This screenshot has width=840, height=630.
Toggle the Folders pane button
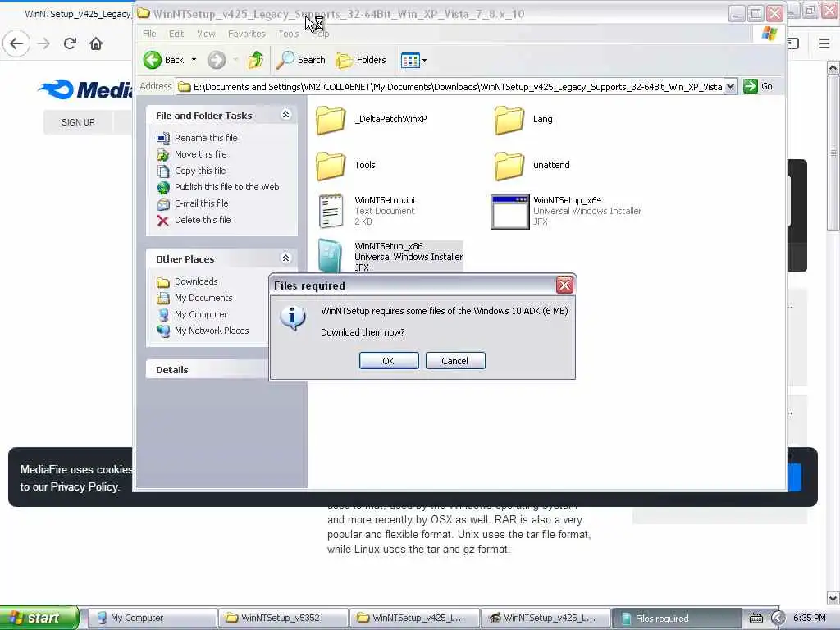(x=361, y=60)
